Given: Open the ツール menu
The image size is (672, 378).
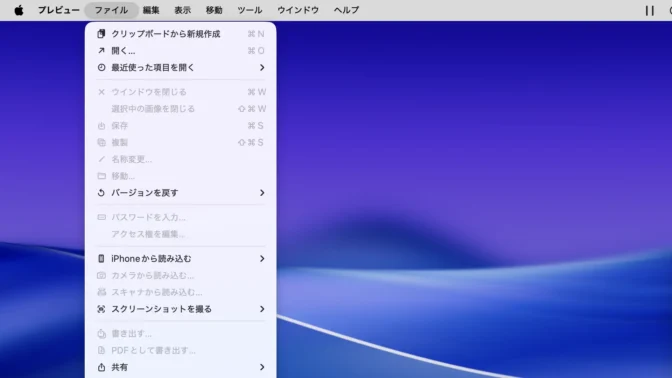Looking at the screenshot, I should click(x=249, y=10).
